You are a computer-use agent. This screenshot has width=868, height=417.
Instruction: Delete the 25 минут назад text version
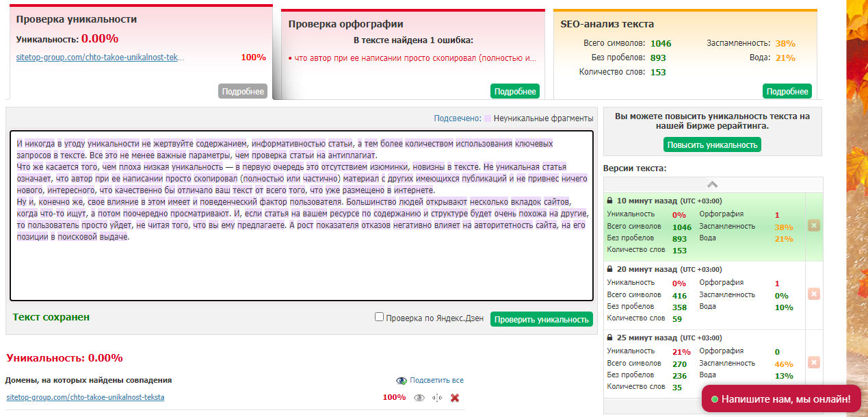point(813,362)
